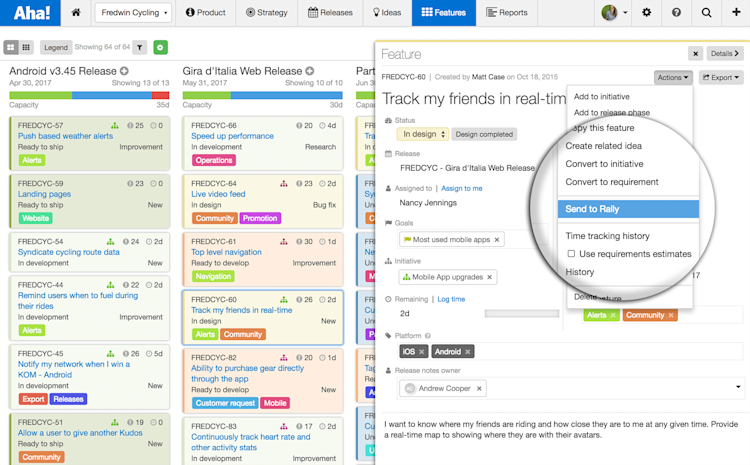Close the Feature panel with the X
Screen dimensions: 750x465
click(x=695, y=54)
